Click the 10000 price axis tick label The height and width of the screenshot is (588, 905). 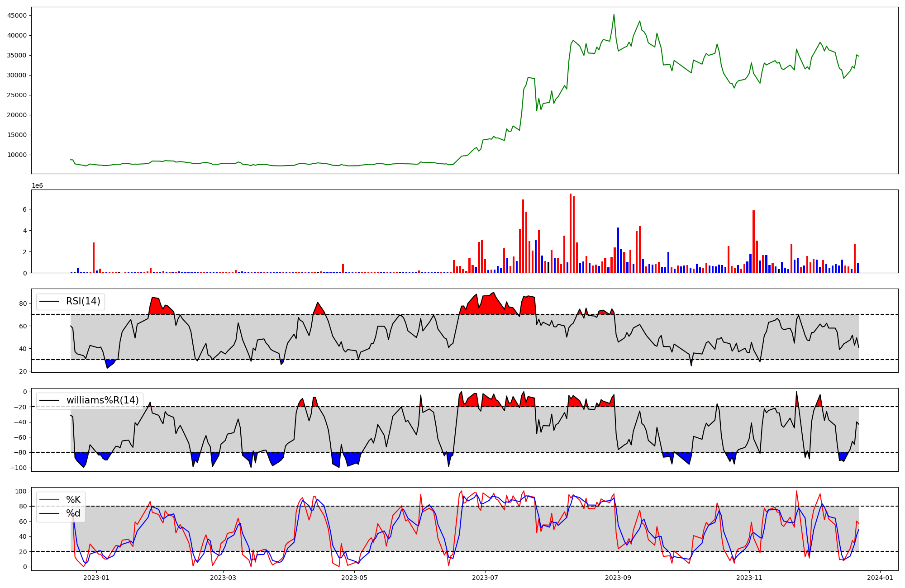[x=17, y=155]
